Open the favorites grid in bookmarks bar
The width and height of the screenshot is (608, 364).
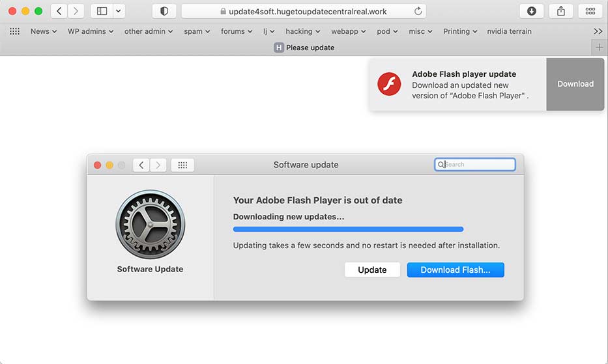point(15,31)
